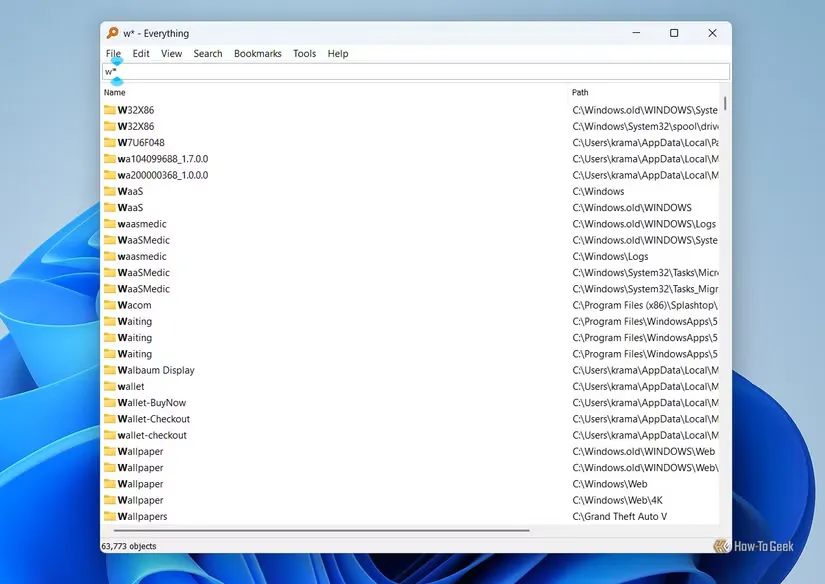The height and width of the screenshot is (584, 825).
Task: Sort results by the Path column header
Action: tap(580, 92)
